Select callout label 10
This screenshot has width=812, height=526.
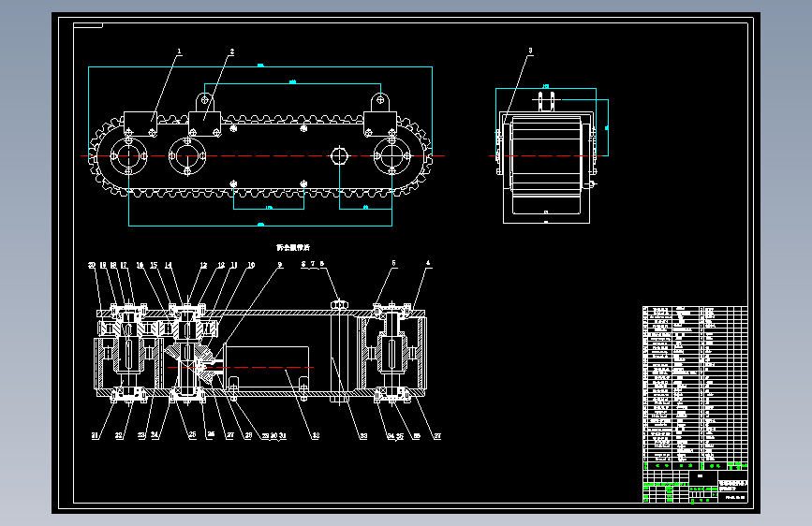251,266
